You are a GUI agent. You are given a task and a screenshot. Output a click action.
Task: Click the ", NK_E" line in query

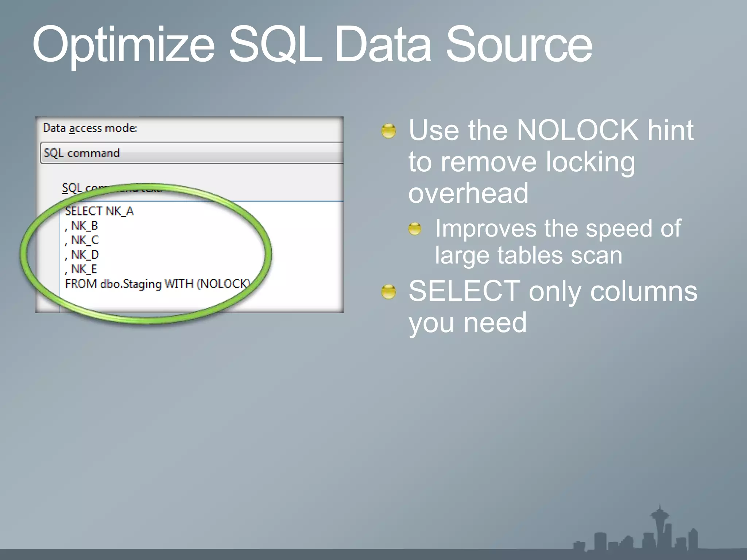(81, 269)
